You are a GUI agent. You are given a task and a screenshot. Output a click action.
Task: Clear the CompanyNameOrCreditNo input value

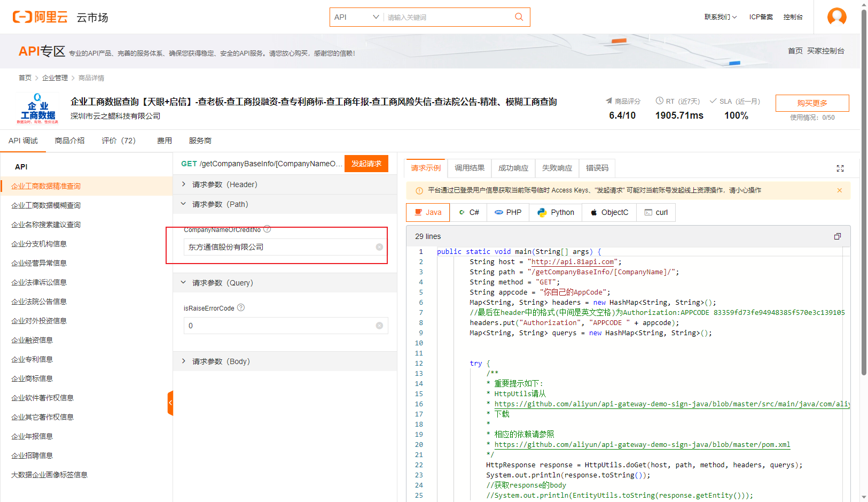pos(379,247)
